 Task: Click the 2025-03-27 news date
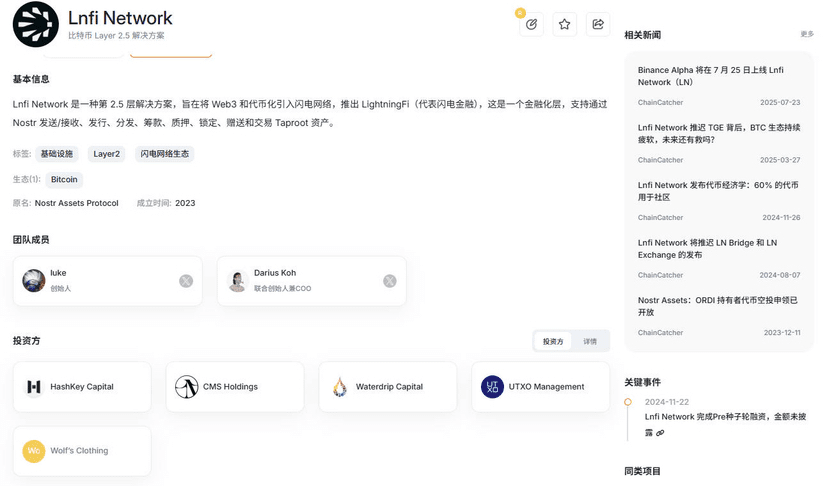[780, 160]
